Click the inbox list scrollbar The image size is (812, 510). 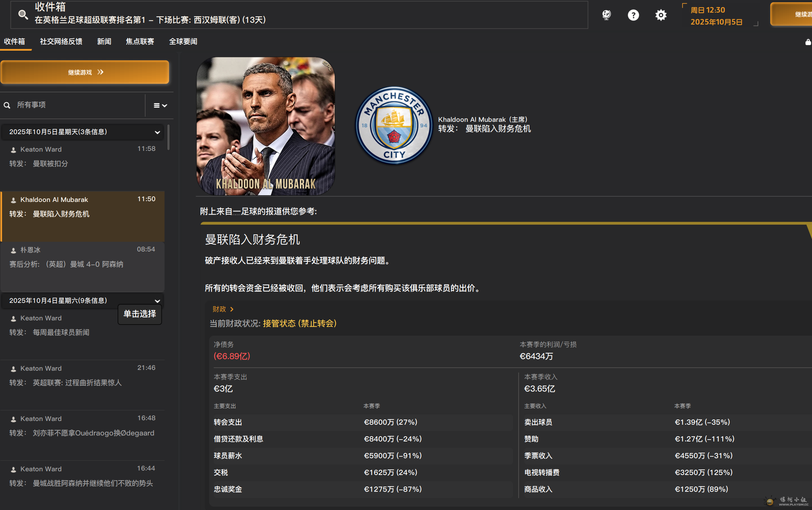pos(169,137)
